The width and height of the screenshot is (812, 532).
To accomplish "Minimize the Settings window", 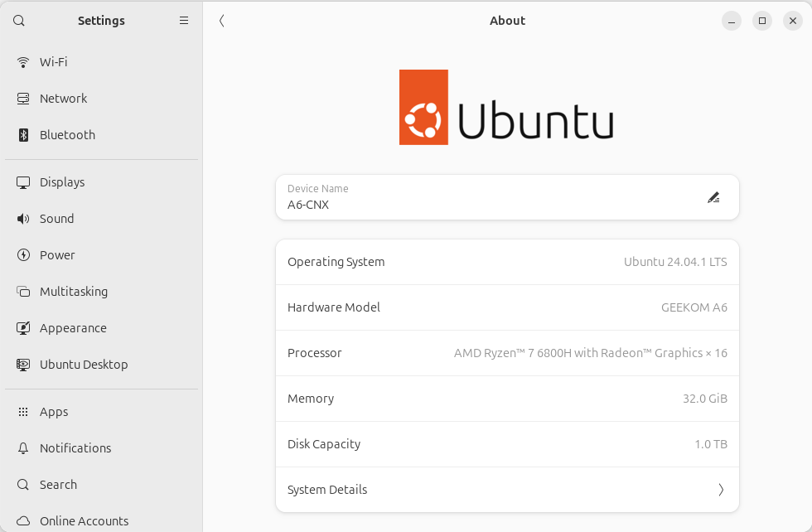I will click(731, 21).
